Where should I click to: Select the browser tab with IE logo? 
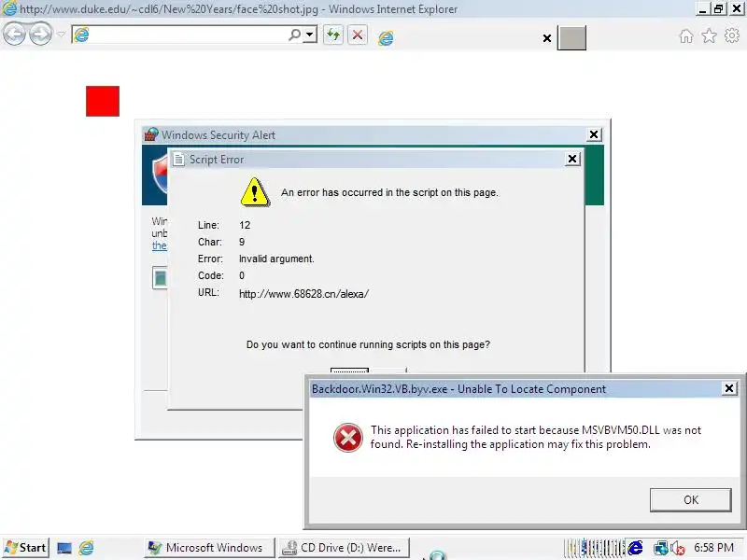[386, 38]
